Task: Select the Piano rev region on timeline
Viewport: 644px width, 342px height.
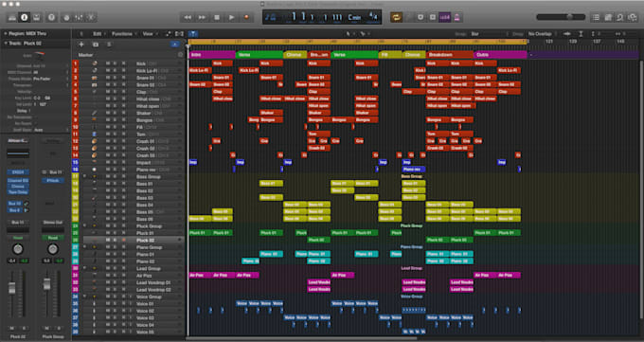Action: point(414,170)
